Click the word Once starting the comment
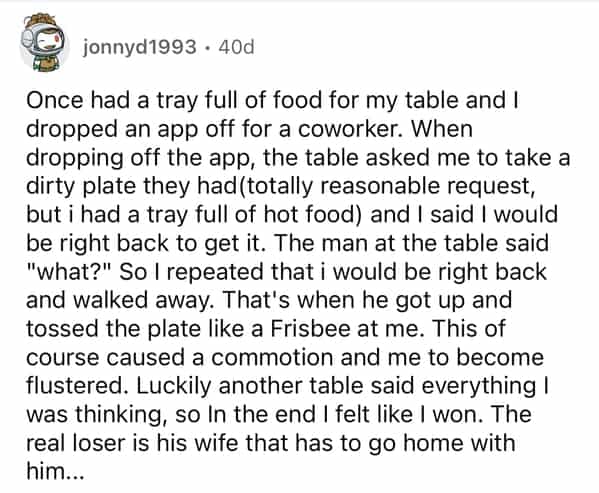This screenshot has height=493, width=599. tap(54, 100)
